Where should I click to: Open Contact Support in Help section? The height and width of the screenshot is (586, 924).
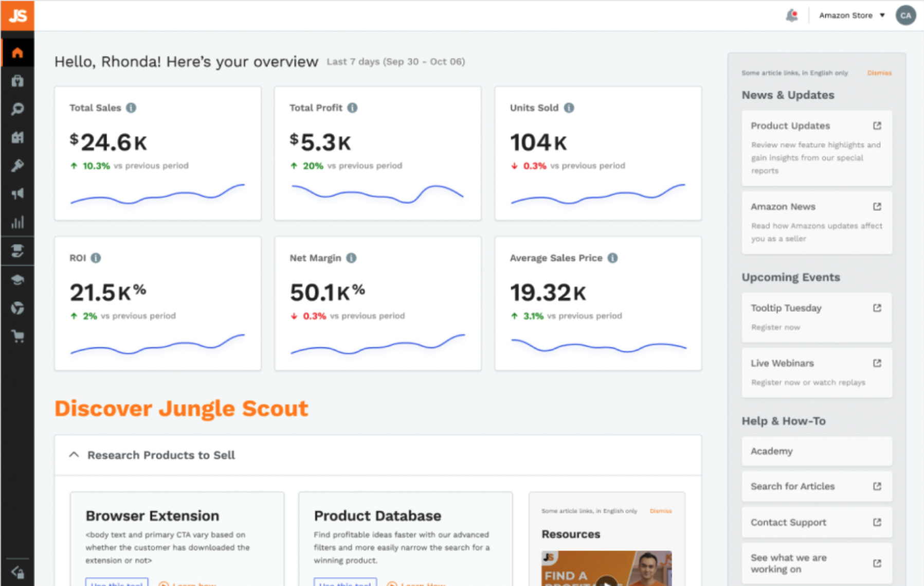coord(788,522)
